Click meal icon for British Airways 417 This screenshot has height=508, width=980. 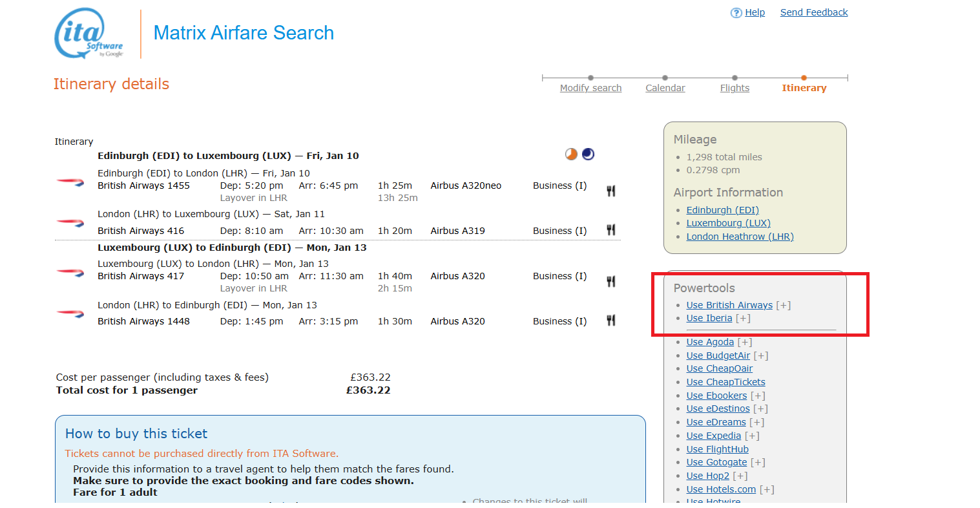610,281
